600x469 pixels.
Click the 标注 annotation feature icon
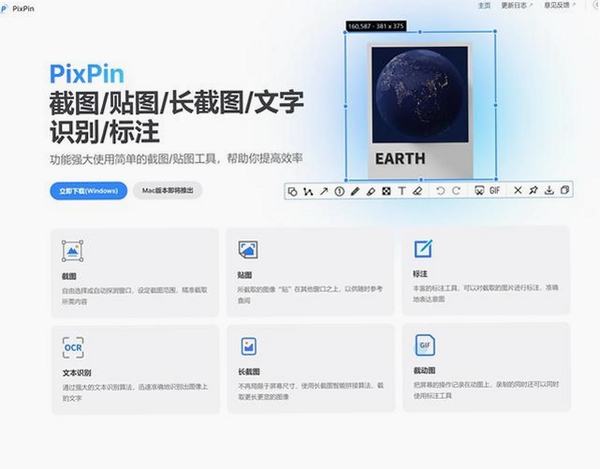tap(424, 249)
